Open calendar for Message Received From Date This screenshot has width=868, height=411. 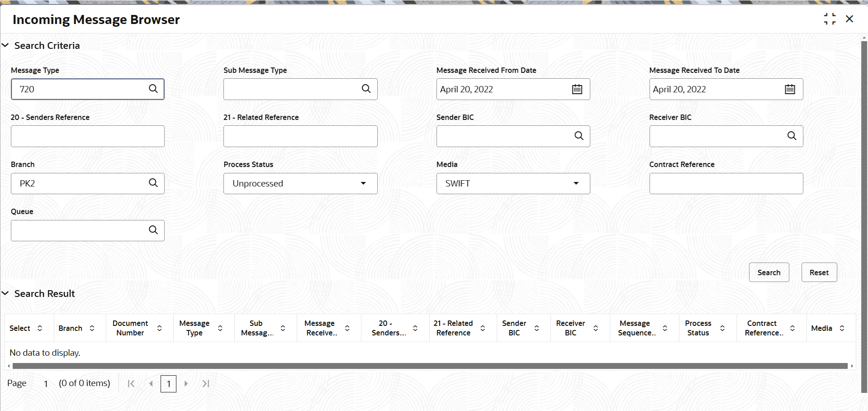coord(577,89)
